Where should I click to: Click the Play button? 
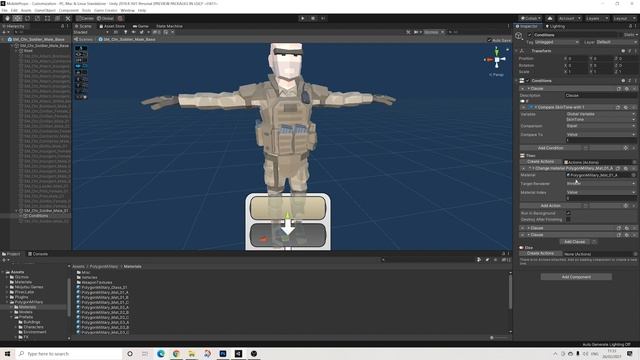[302, 18]
